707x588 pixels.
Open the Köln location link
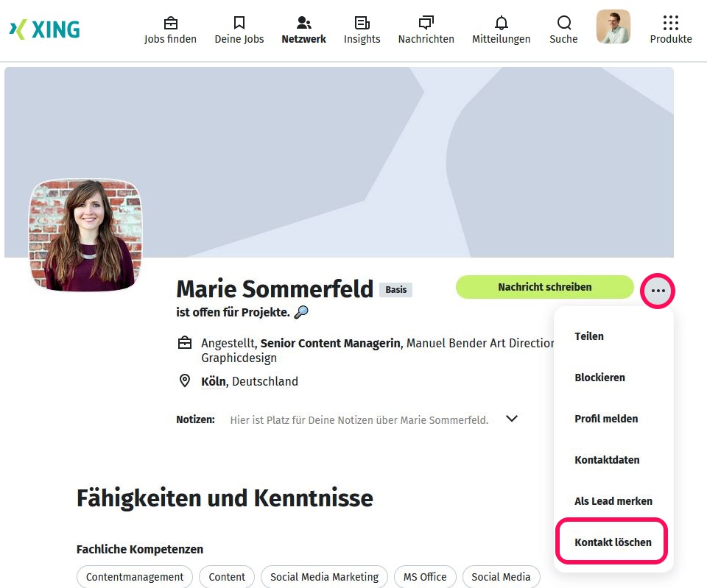212,381
